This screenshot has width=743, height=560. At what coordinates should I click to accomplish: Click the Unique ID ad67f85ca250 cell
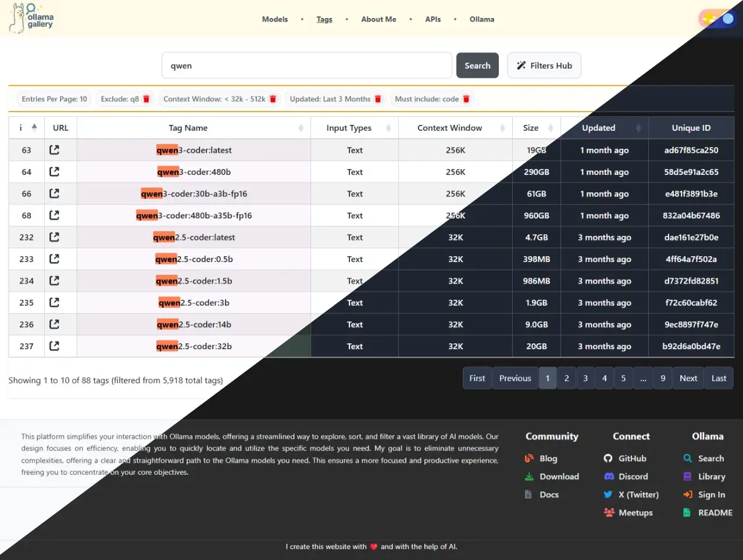point(691,150)
